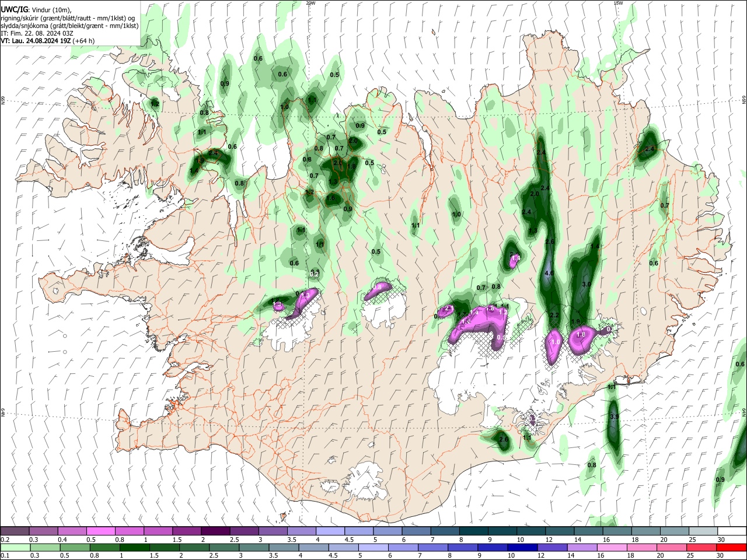Click the first upper-legend swatch, between 0.2 and 0.3
747x560 pixels.
[15, 531]
